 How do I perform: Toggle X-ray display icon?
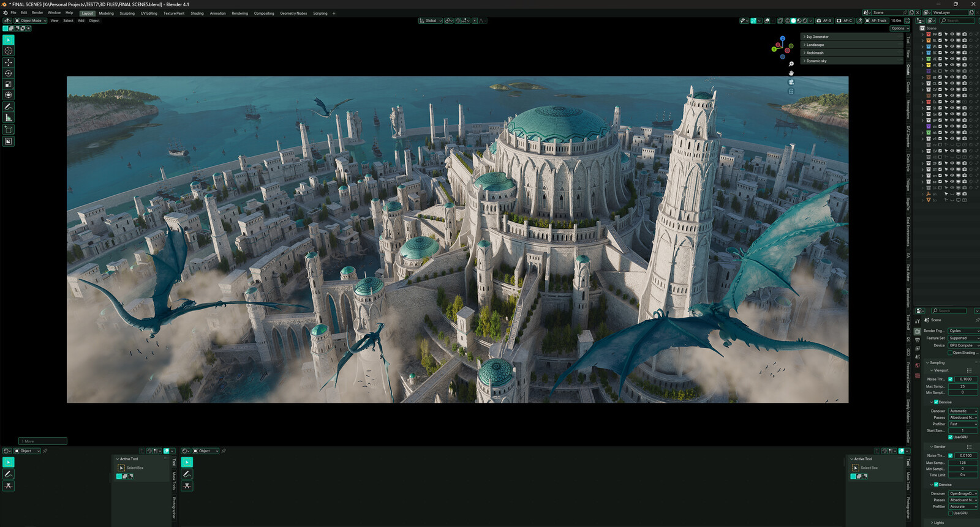click(780, 21)
